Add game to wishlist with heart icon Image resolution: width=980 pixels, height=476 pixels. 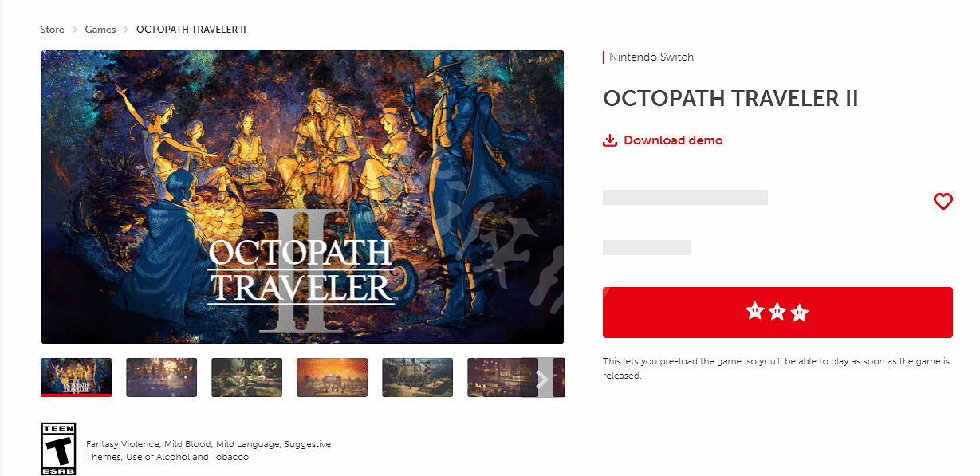943,202
